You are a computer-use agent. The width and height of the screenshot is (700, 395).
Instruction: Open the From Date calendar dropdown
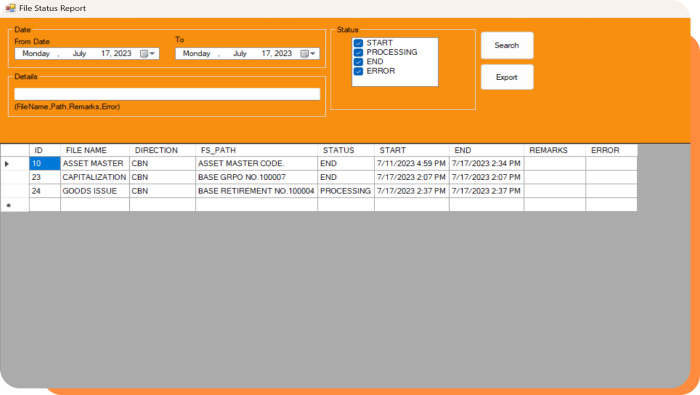coord(148,54)
